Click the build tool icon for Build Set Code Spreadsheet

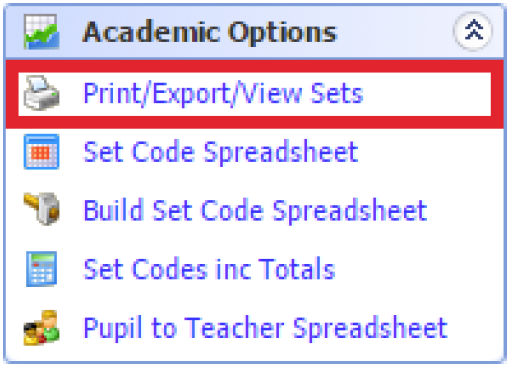[x=42, y=208]
